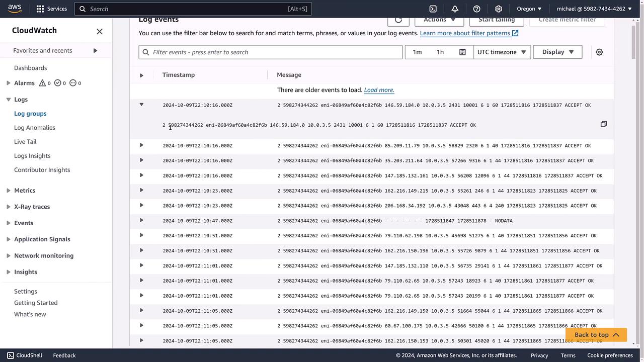The height and width of the screenshot is (362, 644).
Task: Expand the X-Ray traces section
Action: pyautogui.click(x=8, y=207)
